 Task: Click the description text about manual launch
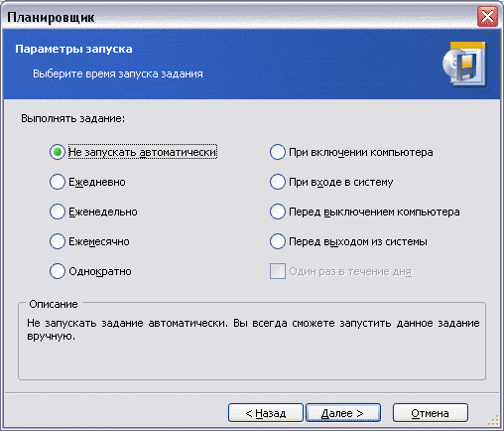tap(253, 330)
